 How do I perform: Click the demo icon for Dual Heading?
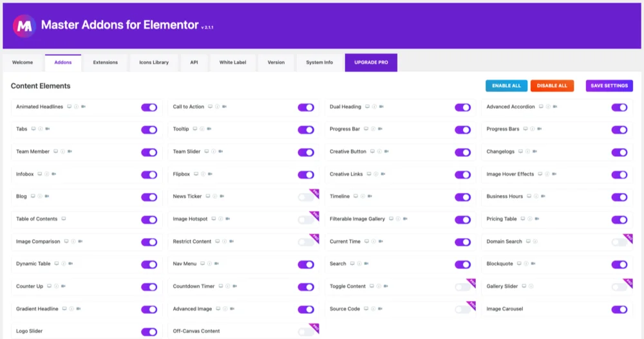click(x=368, y=107)
